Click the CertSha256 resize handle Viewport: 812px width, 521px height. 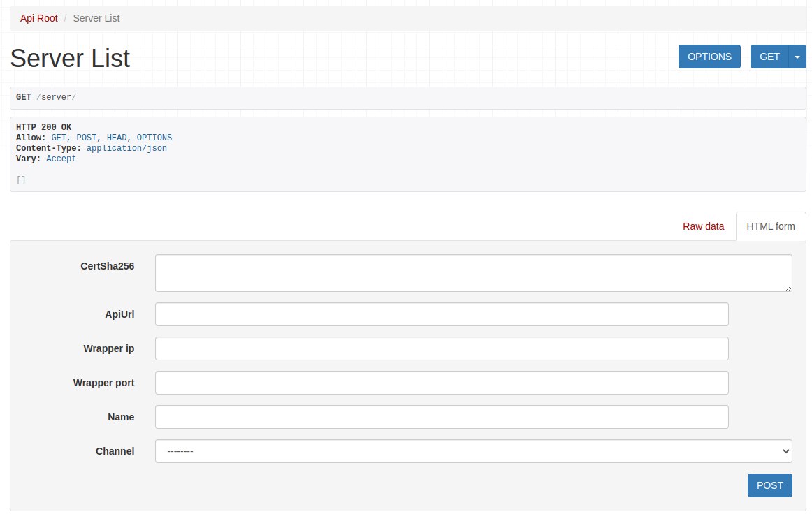pyautogui.click(x=788, y=288)
